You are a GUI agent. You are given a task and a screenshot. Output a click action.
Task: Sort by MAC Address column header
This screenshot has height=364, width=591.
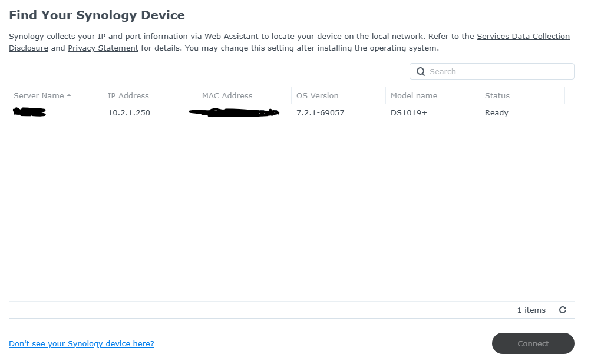coord(244,95)
